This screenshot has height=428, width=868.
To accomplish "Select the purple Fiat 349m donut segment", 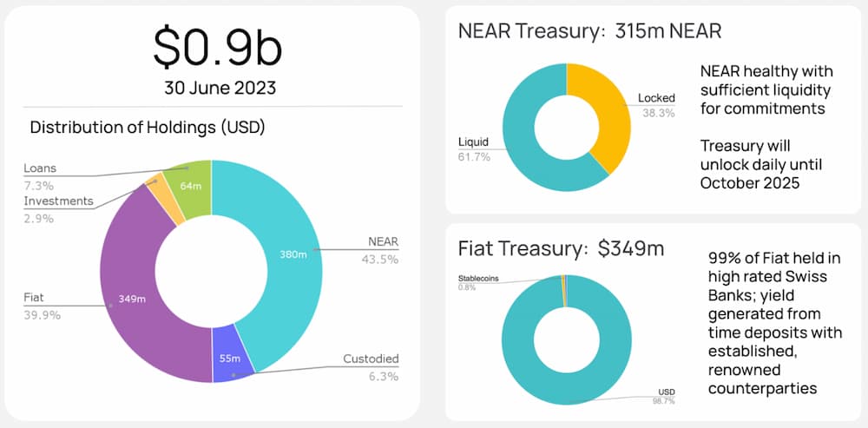I will (x=130, y=300).
